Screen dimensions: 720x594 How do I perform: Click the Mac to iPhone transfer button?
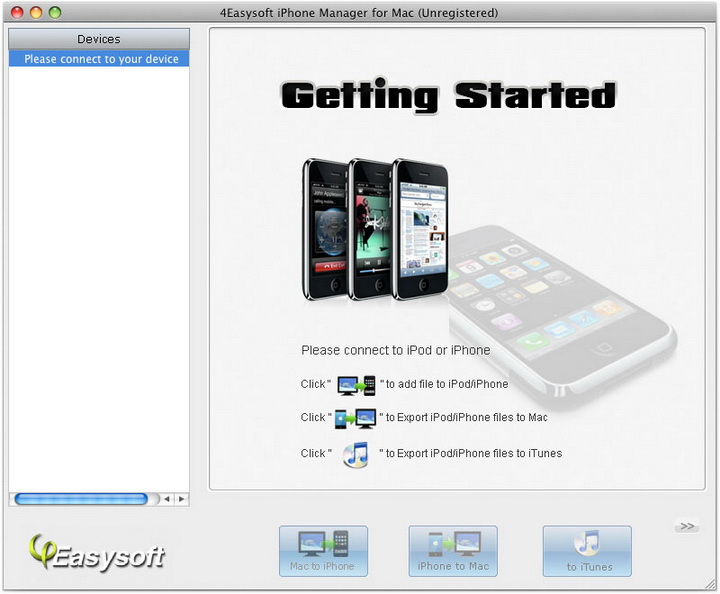pos(323,551)
